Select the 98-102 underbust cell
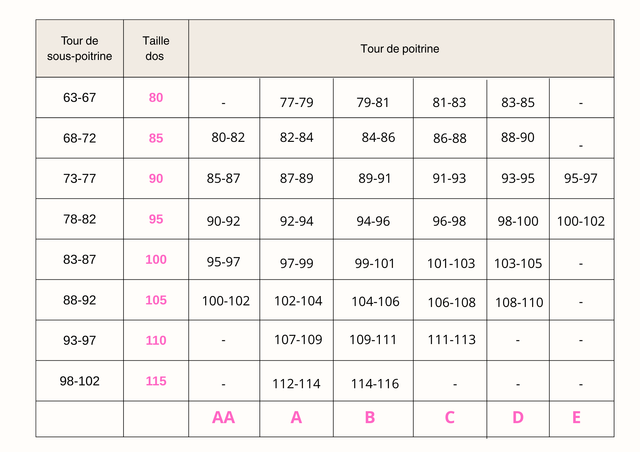This screenshot has width=640, height=452. (79, 381)
